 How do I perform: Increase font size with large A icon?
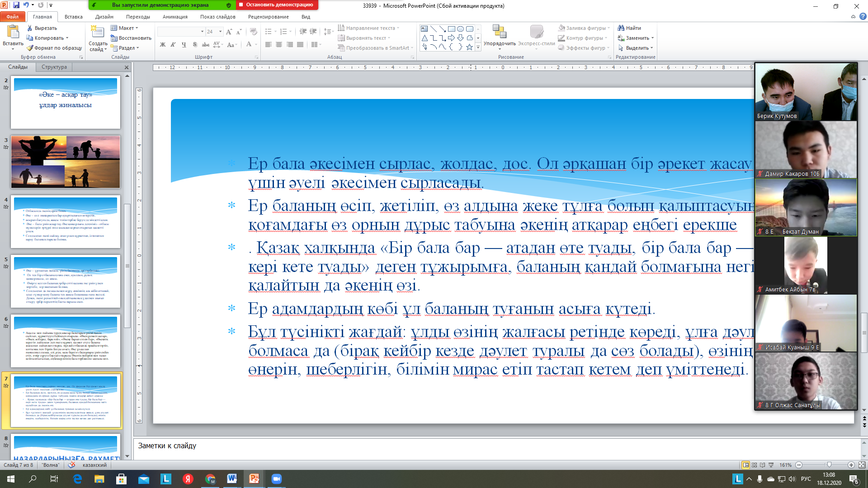coord(229,32)
